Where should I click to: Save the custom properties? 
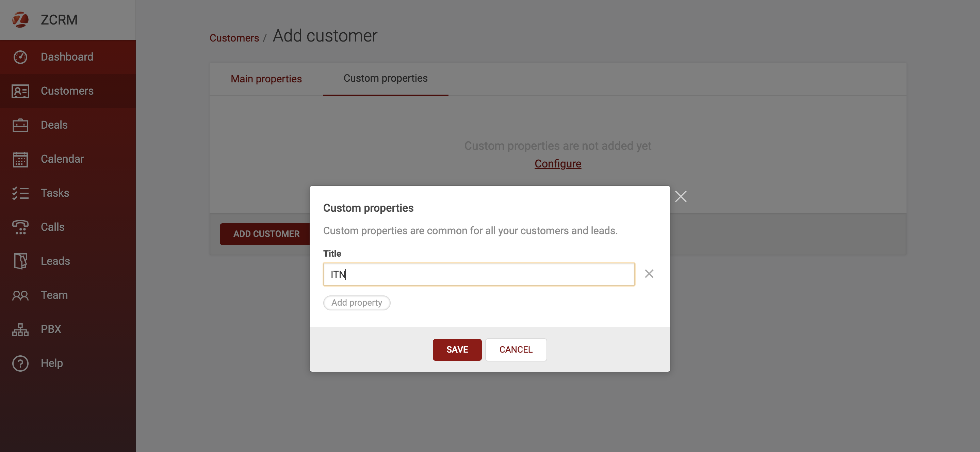pyautogui.click(x=457, y=349)
